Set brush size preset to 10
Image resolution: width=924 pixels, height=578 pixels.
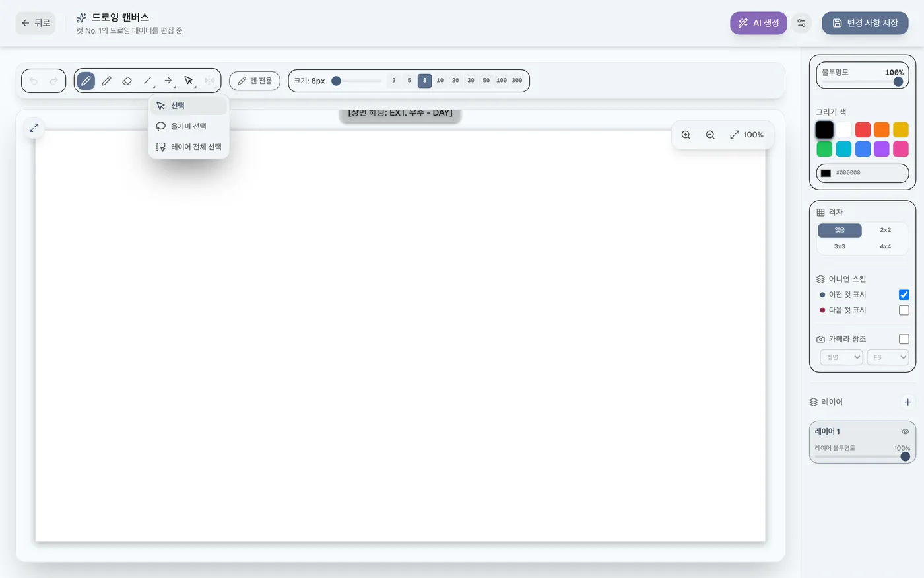[440, 81]
